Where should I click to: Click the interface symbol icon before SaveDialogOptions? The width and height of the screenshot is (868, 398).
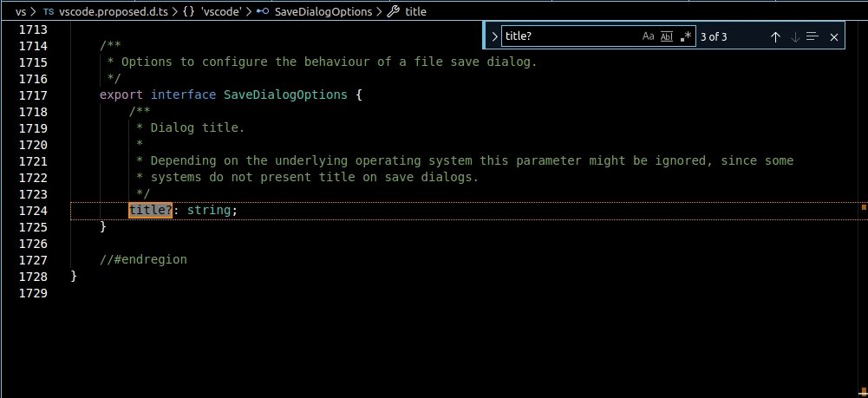click(x=263, y=11)
